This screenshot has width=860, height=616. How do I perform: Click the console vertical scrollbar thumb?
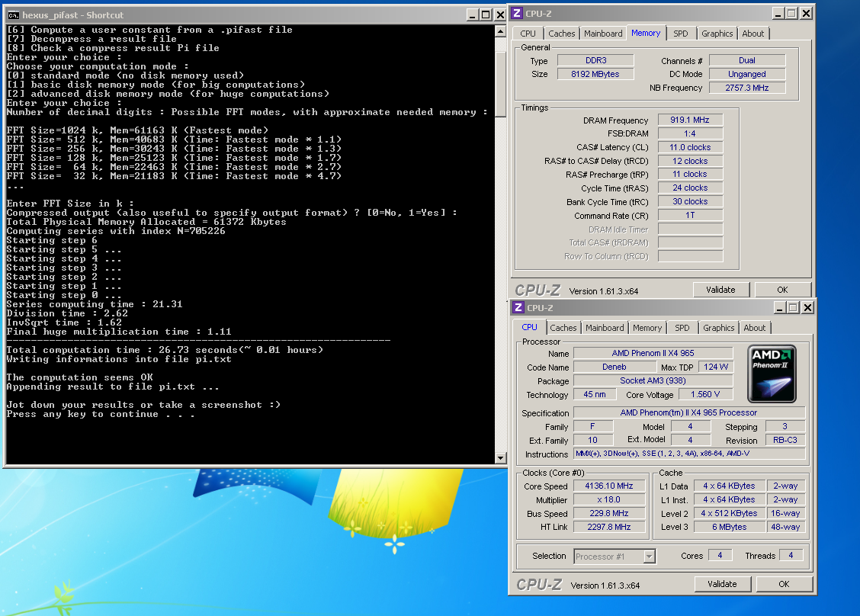coord(500,85)
